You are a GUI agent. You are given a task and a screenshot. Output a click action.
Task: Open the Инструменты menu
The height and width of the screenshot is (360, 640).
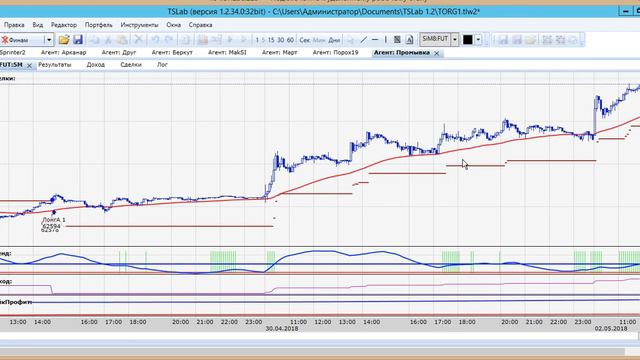[x=139, y=25]
